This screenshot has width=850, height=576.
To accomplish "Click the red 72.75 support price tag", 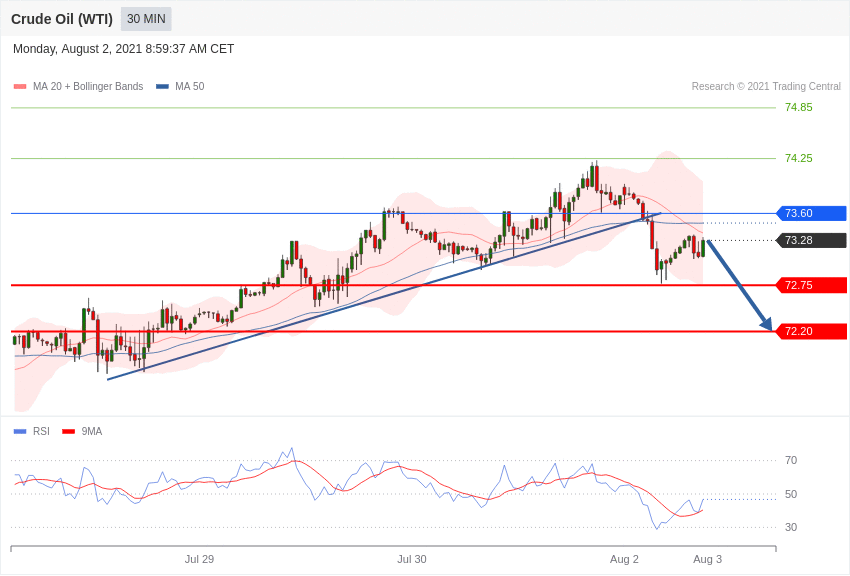I will tap(811, 285).
